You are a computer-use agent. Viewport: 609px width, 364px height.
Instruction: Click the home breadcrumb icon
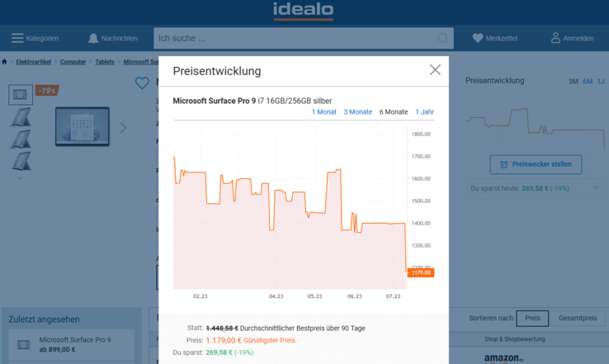pos(5,61)
